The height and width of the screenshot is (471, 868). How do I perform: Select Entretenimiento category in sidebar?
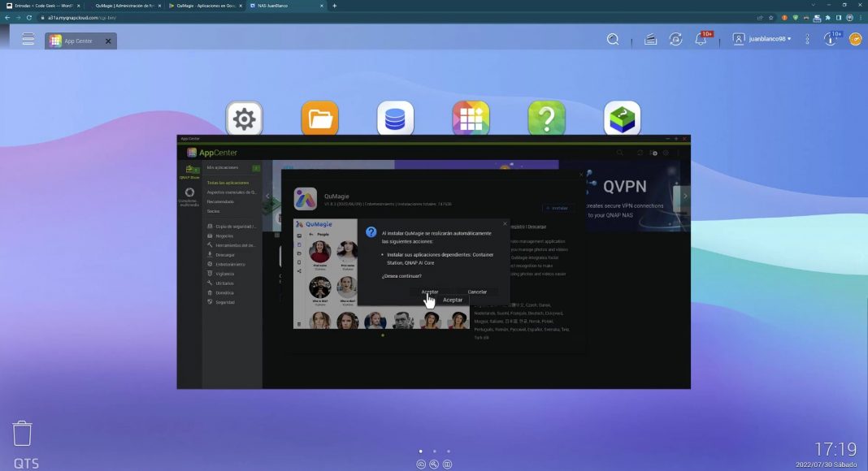[x=226, y=264]
